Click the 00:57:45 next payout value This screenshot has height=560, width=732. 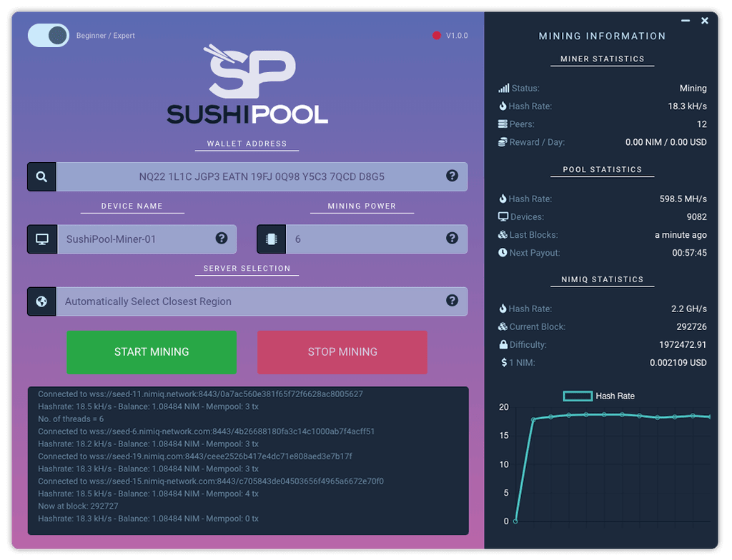tap(690, 252)
